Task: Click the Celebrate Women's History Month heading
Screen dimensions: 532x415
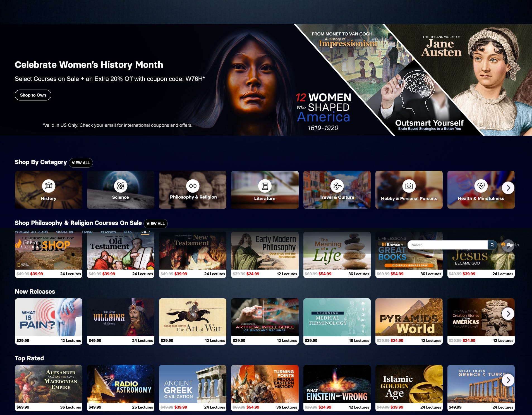Action: click(x=89, y=65)
